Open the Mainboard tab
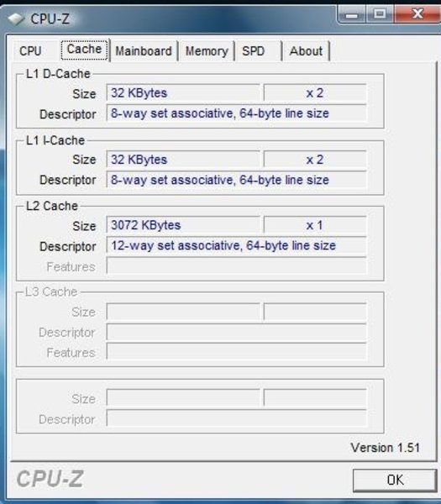 [x=144, y=50]
